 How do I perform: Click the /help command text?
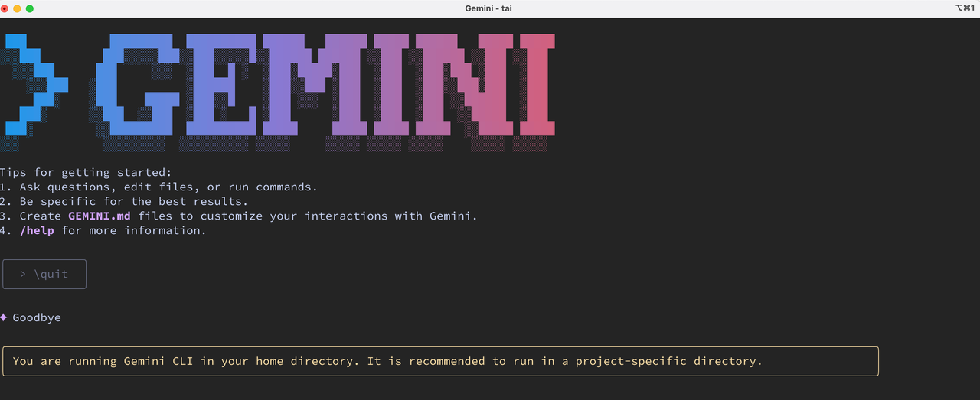37,230
